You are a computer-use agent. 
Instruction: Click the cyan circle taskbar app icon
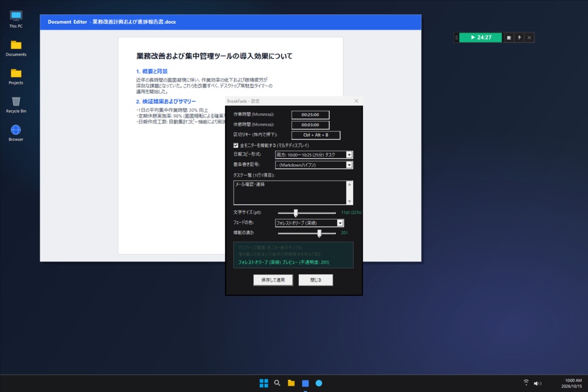(319, 383)
